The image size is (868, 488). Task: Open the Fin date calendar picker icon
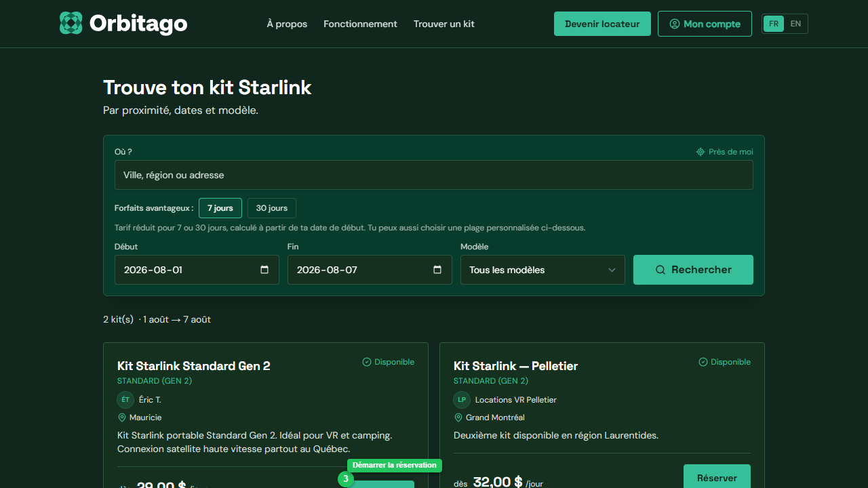click(x=437, y=270)
